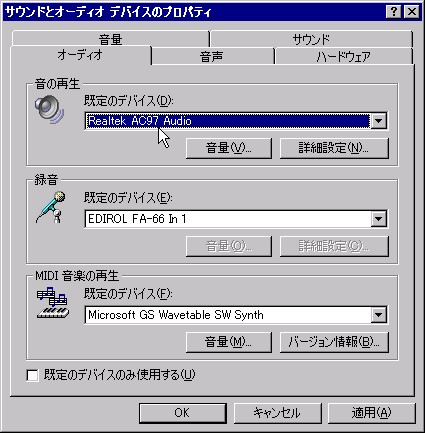
Task: Open the サウンド tab
Action: coord(311,39)
